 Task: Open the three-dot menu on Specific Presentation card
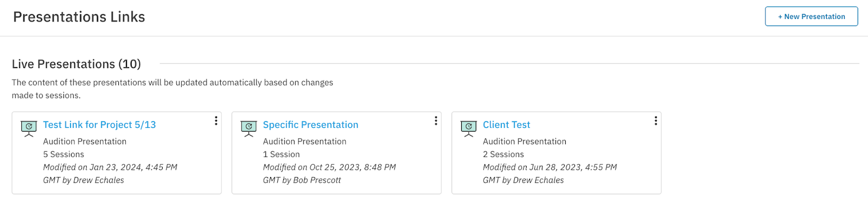tap(436, 121)
